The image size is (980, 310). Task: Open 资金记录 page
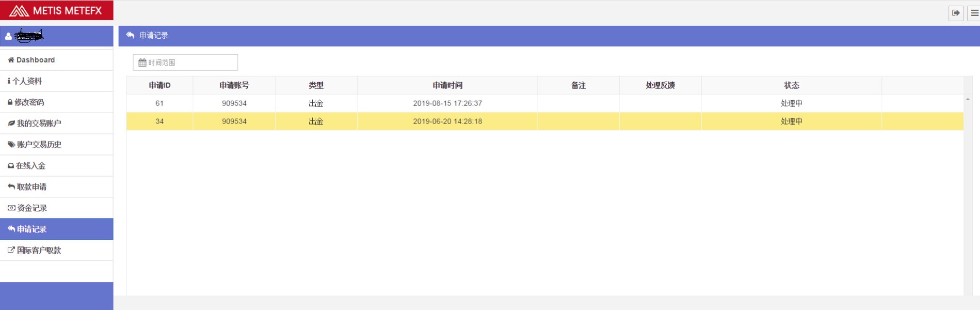57,208
